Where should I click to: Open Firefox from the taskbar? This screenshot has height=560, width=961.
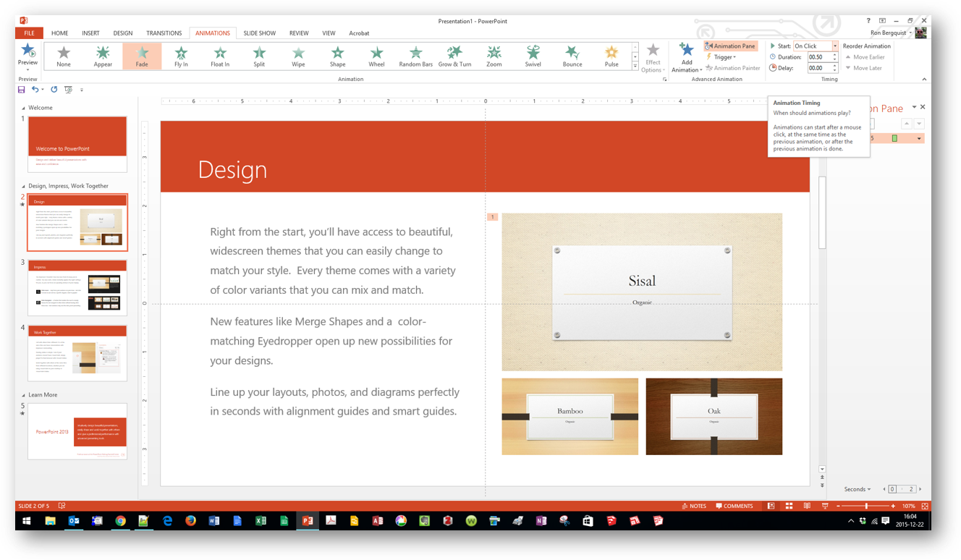coord(190,521)
